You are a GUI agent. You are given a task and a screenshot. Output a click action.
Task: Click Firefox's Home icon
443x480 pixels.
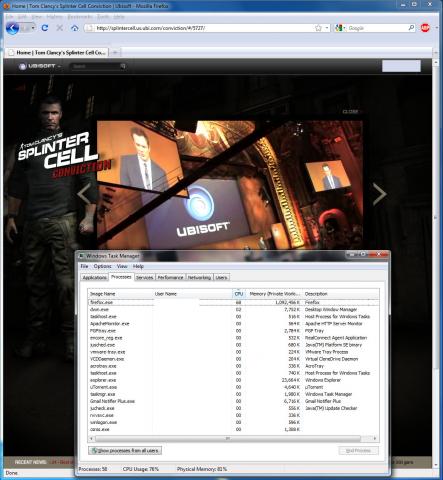[75, 28]
